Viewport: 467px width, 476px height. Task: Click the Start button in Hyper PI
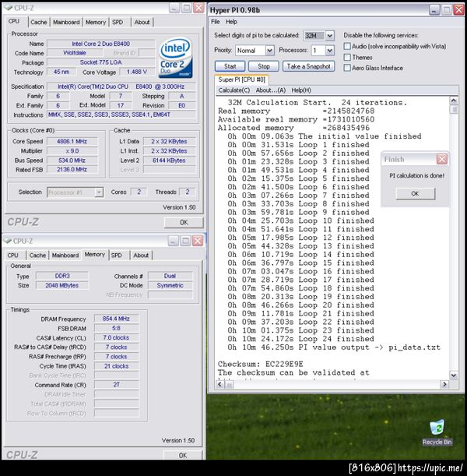pos(230,66)
